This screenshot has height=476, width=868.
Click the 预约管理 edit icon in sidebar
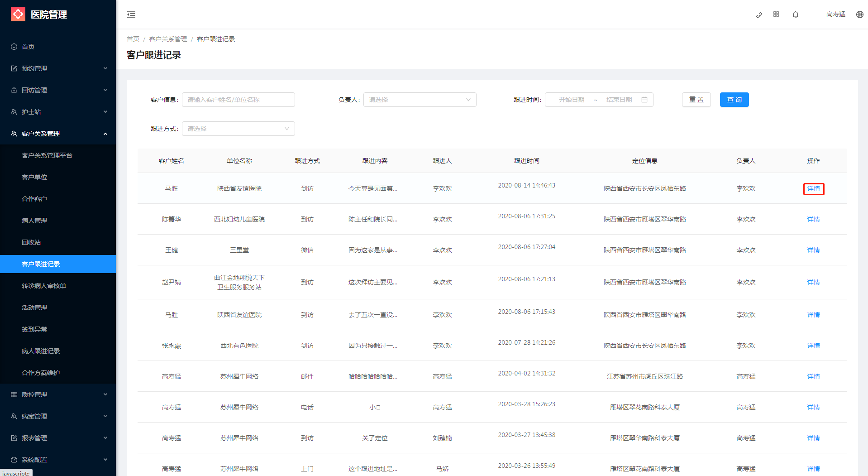click(14, 68)
